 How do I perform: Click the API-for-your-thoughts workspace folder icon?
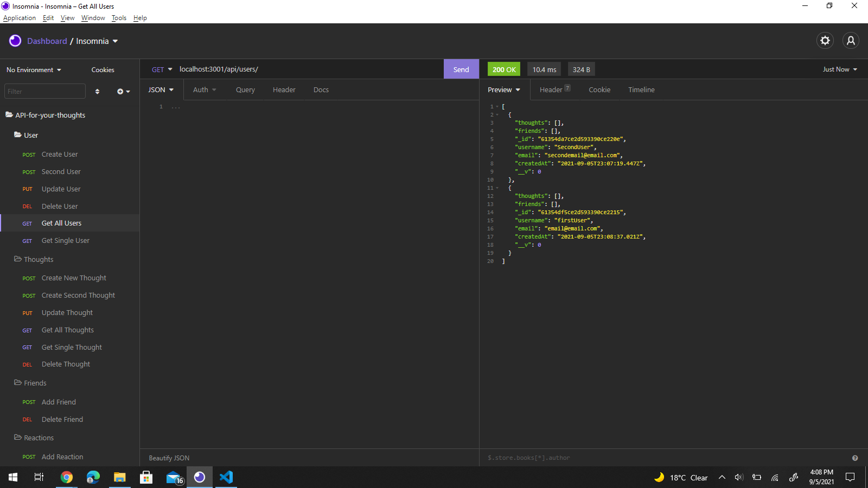[9, 114]
